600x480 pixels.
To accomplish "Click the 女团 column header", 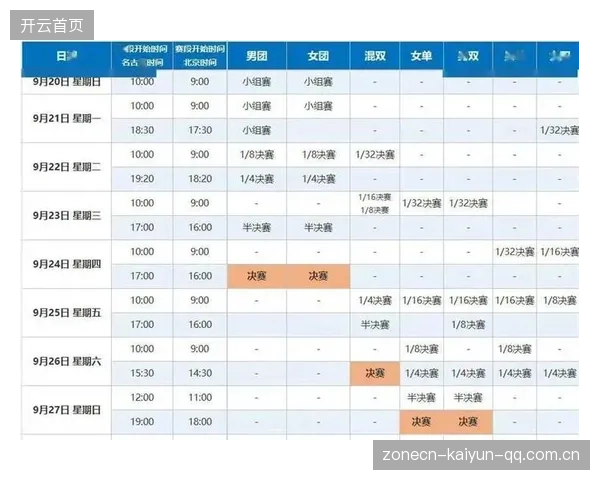I will click(318, 56).
